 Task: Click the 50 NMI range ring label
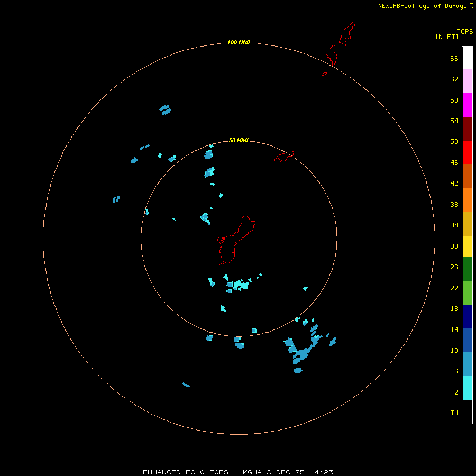(239, 140)
